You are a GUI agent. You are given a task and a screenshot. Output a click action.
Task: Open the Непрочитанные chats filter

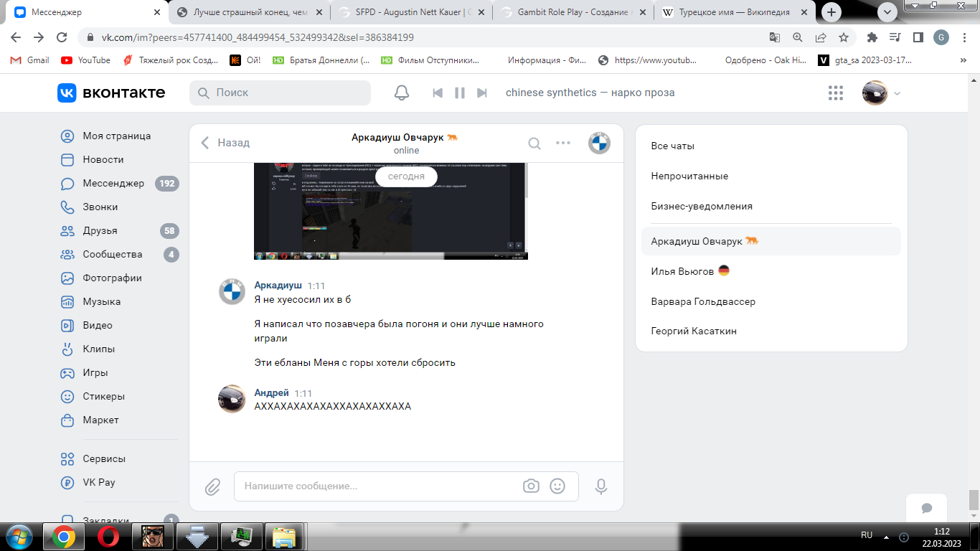[689, 176]
